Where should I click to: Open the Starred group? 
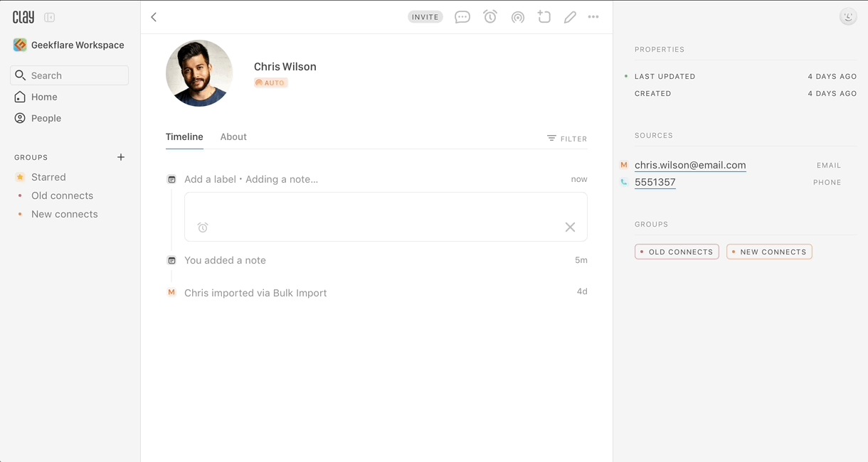pos(41,177)
